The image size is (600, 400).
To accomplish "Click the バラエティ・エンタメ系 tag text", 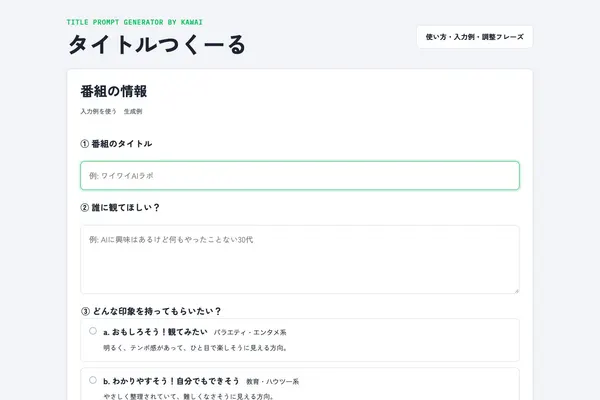I will [x=250, y=332].
